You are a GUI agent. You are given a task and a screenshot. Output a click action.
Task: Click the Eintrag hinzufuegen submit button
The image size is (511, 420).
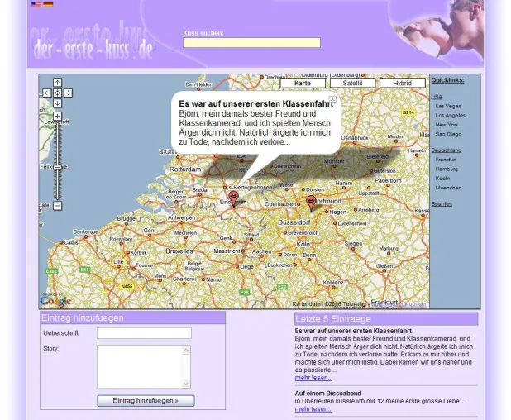tap(146, 400)
